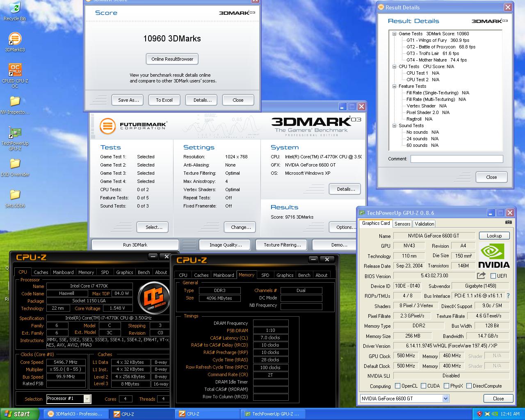Open the Mainboard tab in left CPU-Z window
This screenshot has width=525, height=420.
(x=63, y=272)
